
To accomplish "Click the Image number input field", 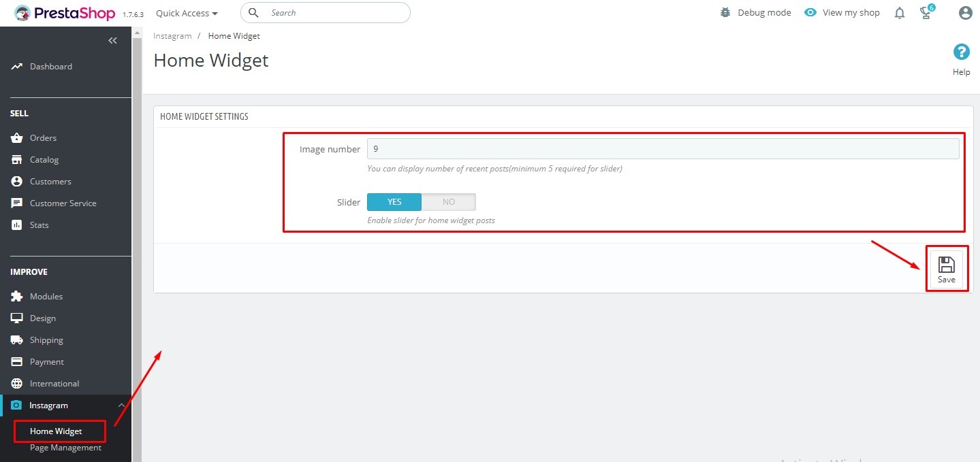I will [x=663, y=148].
